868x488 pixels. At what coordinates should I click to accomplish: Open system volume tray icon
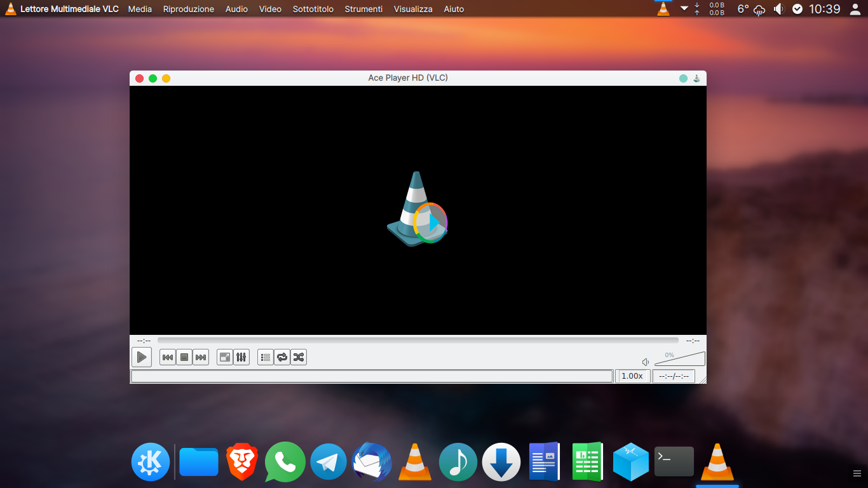[x=779, y=9]
